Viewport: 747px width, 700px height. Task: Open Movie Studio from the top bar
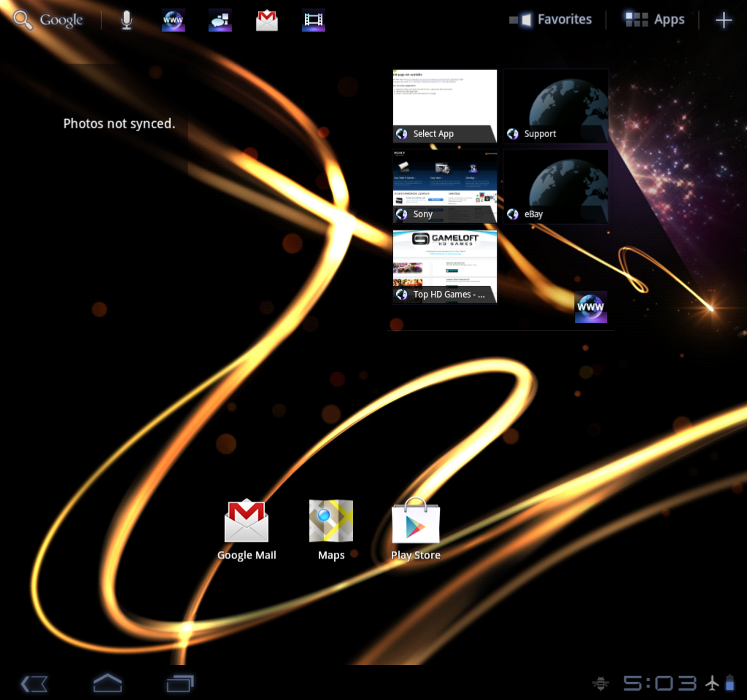[x=313, y=20]
